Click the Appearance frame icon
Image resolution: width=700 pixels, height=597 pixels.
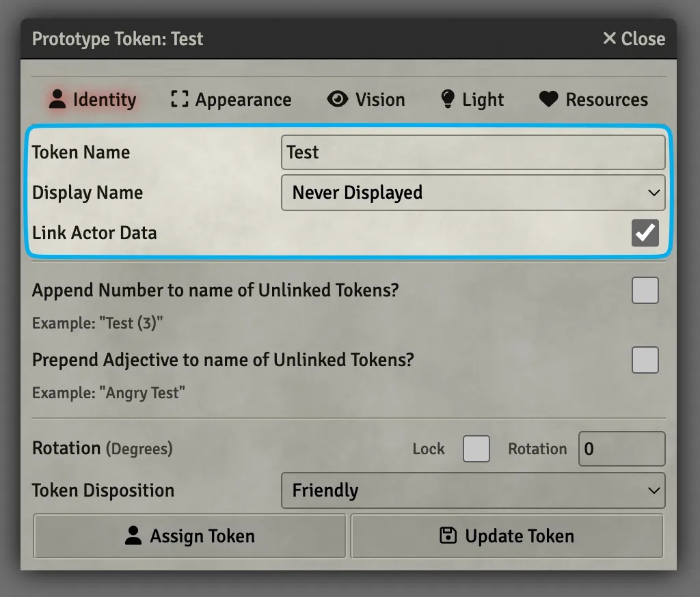(179, 100)
